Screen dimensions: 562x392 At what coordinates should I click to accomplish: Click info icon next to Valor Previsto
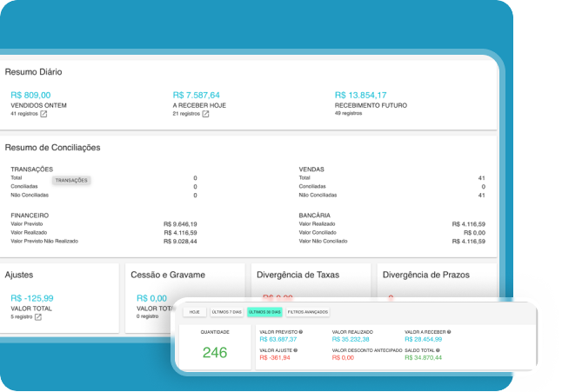click(300, 331)
